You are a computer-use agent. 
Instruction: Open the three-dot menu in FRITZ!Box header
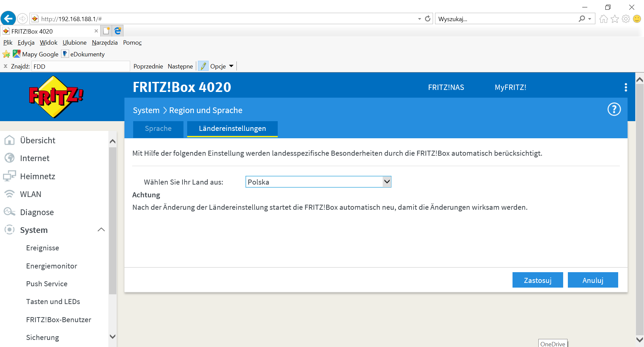tap(626, 87)
